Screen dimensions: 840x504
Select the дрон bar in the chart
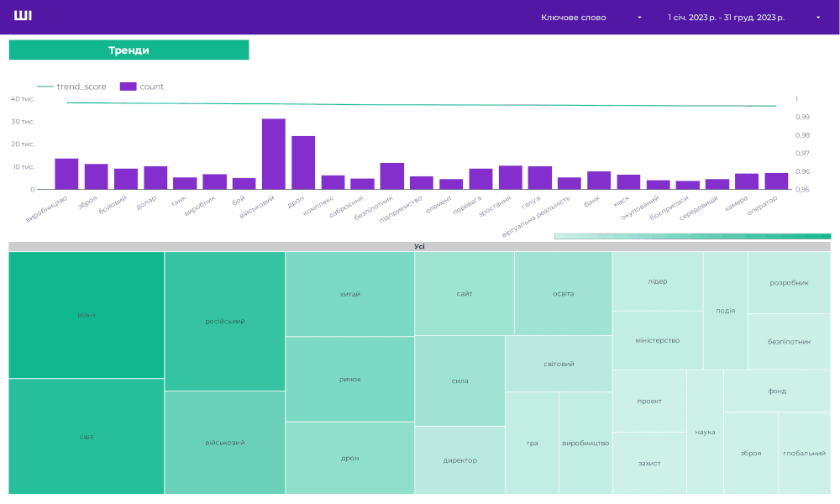pyautogui.click(x=303, y=162)
